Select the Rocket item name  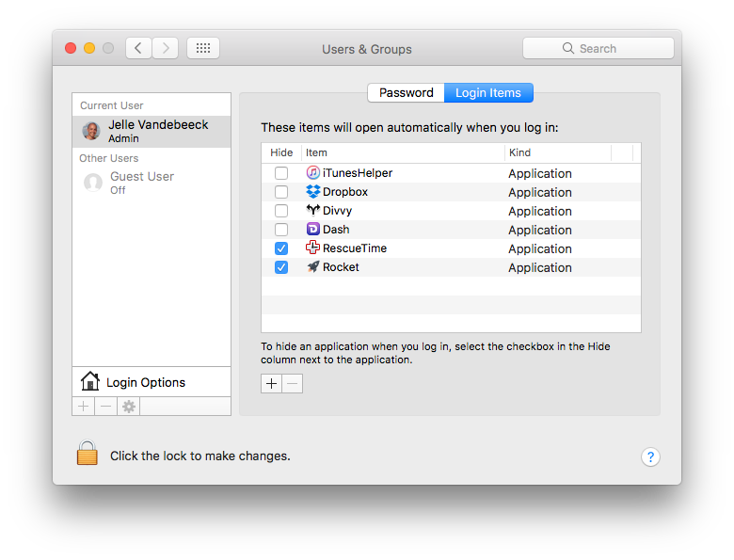point(341,267)
